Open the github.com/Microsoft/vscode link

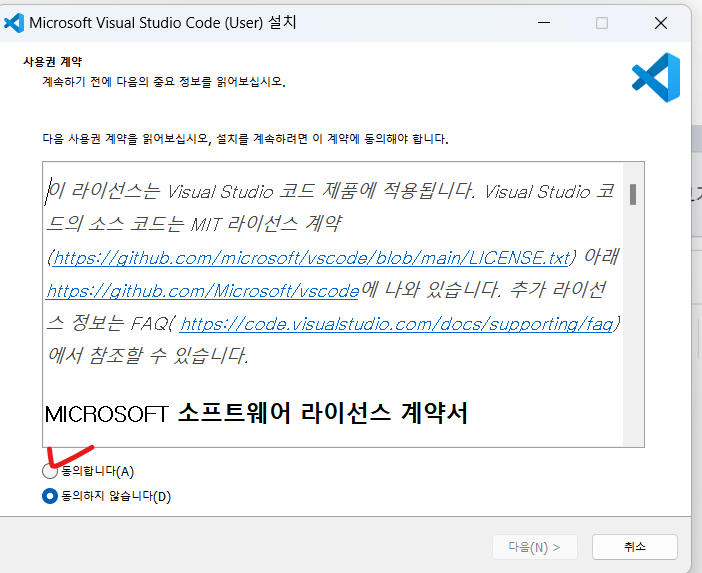pos(202,291)
